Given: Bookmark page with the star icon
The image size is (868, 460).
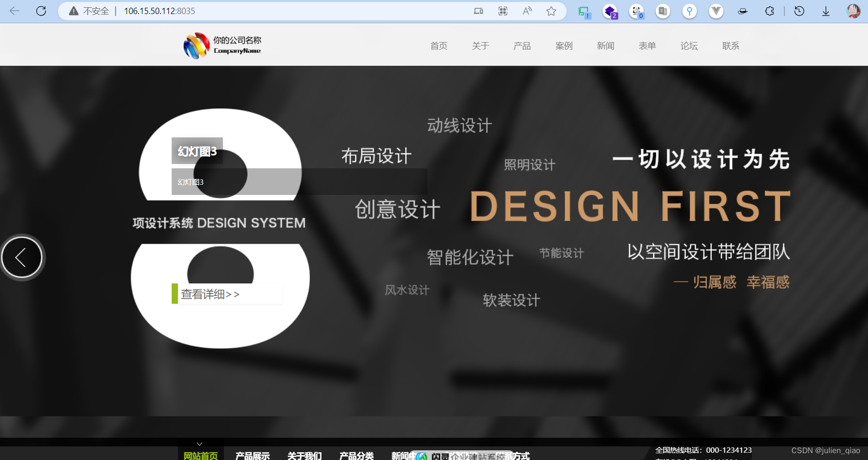Looking at the screenshot, I should point(551,11).
